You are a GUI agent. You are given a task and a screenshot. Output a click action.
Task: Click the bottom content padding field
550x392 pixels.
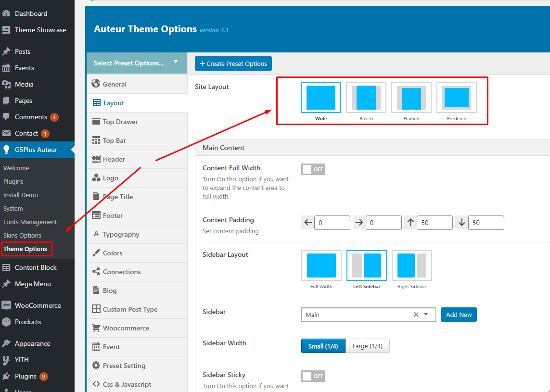(486, 223)
